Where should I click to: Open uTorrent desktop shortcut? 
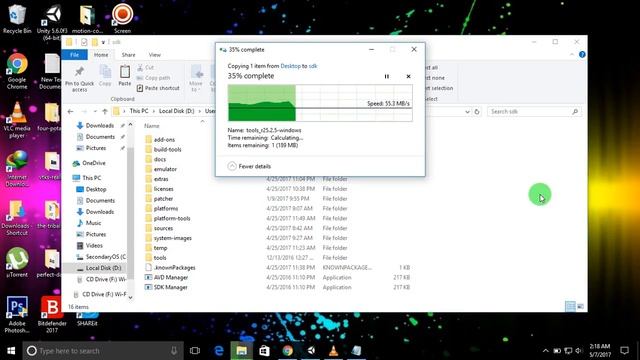tap(17, 262)
